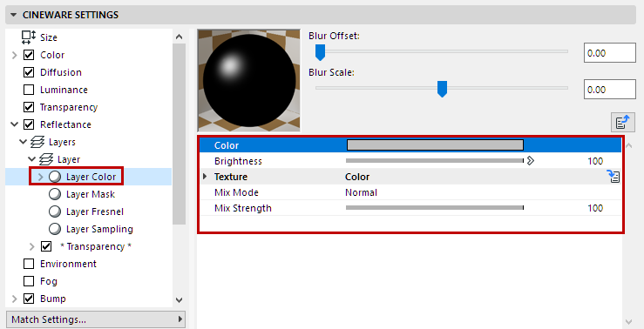
Task: Click the single Layer stack icon
Action: 46,159
